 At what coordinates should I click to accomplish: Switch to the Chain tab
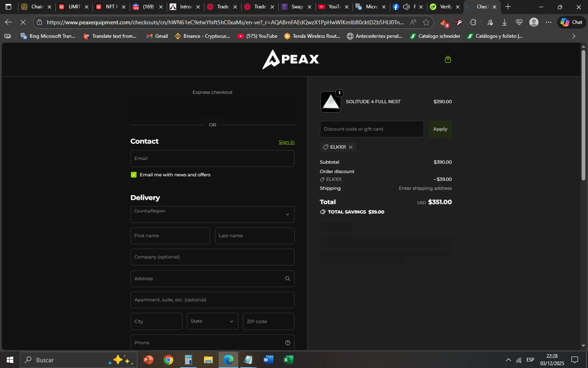tap(36, 7)
